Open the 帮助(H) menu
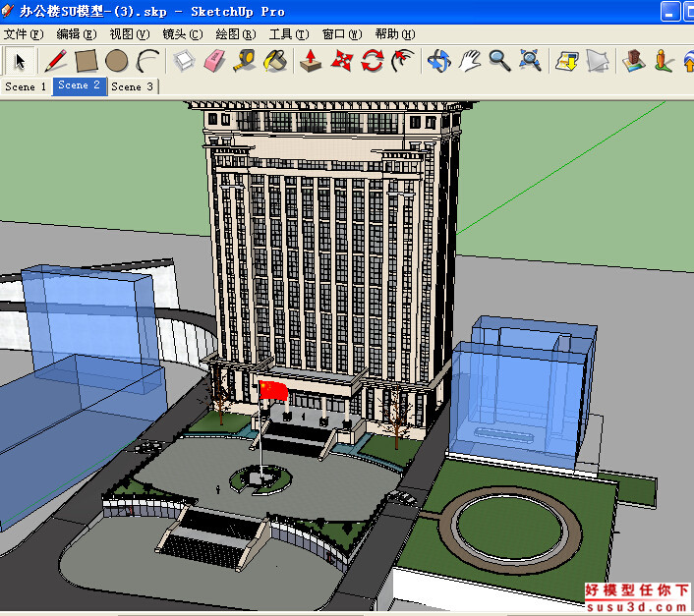 click(x=395, y=34)
